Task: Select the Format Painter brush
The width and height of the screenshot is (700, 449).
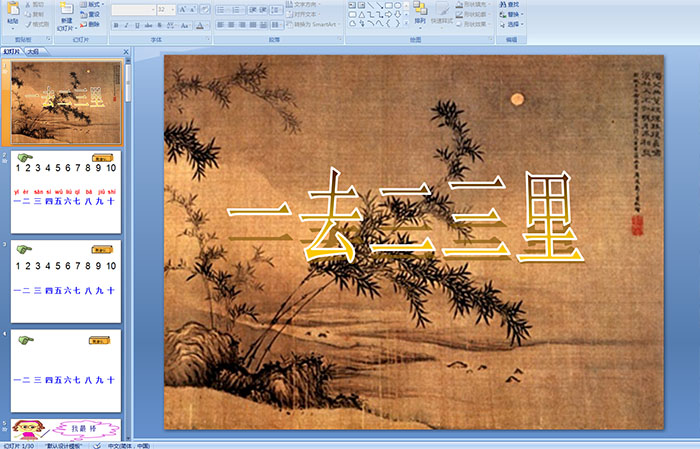Action: 37,24
